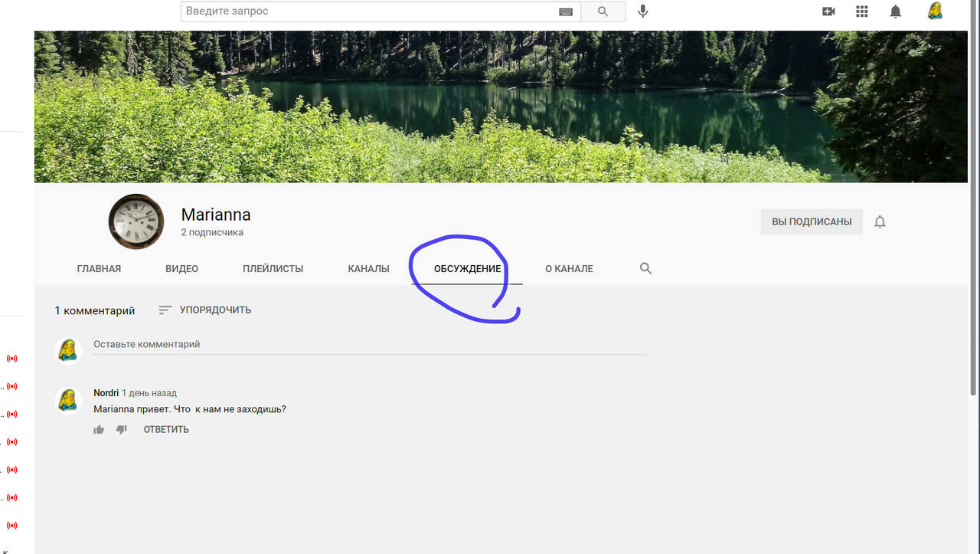Open the КАНАЛЫ tab
Image resolution: width=980 pixels, height=554 pixels.
click(368, 269)
